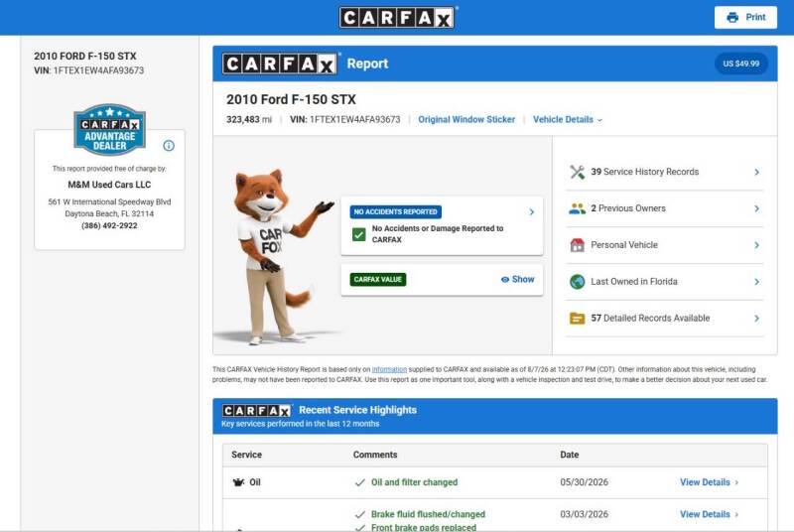Click the oil can icon in Service row

click(238, 482)
